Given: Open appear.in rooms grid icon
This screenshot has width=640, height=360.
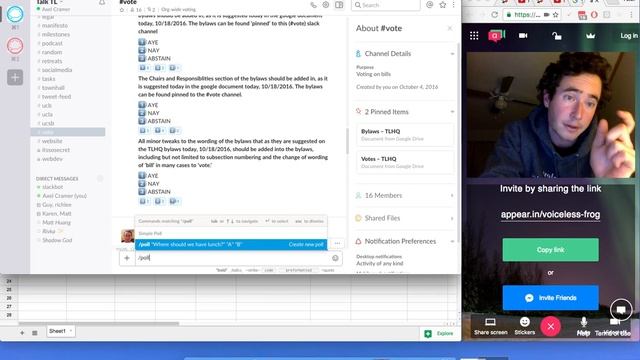Looking at the screenshot, I should pos(474,36).
